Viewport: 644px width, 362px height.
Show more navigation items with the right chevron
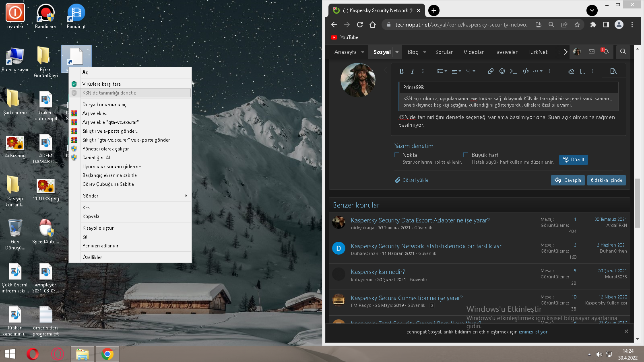click(x=566, y=52)
